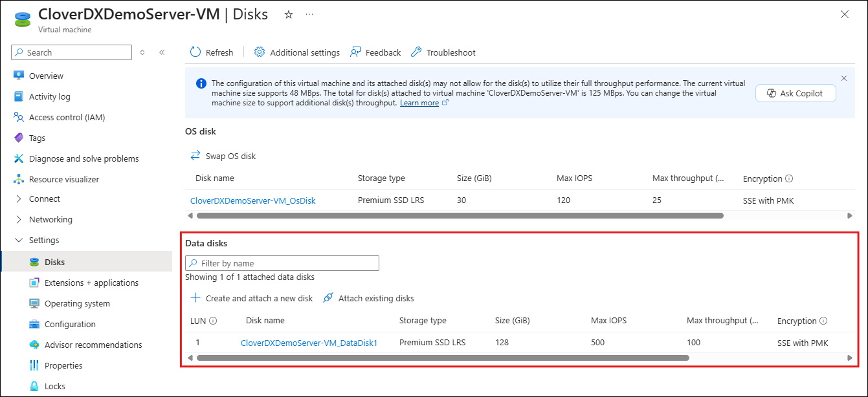
Task: Click the Filter by name field
Action: (x=282, y=263)
